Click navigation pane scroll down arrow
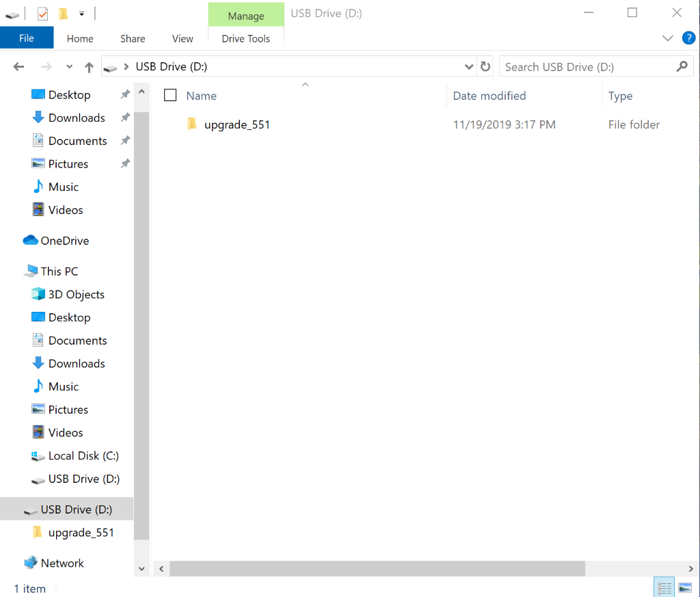 142,569
